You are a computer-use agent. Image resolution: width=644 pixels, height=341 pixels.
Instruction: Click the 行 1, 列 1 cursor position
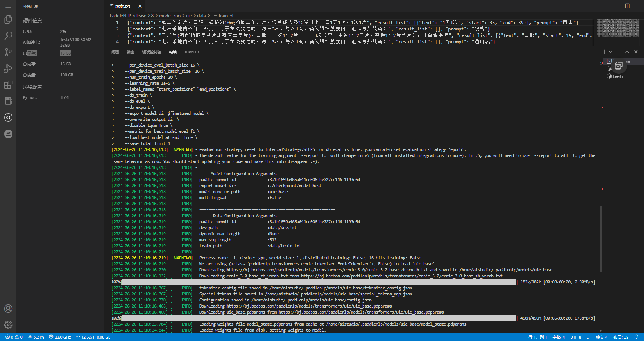click(x=538, y=337)
